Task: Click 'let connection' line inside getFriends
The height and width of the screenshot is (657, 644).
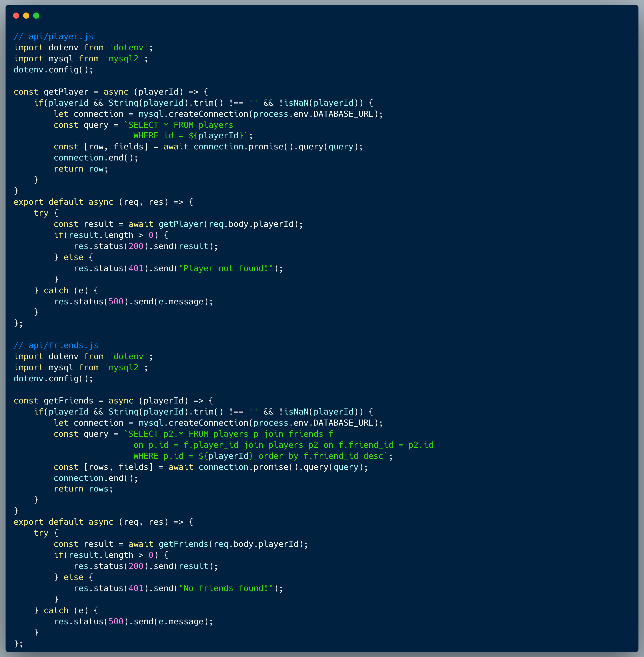Action: click(x=218, y=423)
